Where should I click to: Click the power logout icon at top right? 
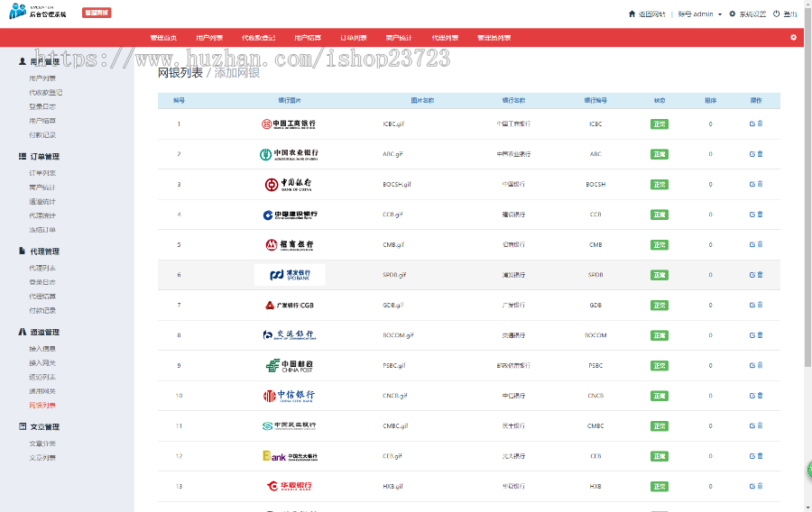pos(776,14)
